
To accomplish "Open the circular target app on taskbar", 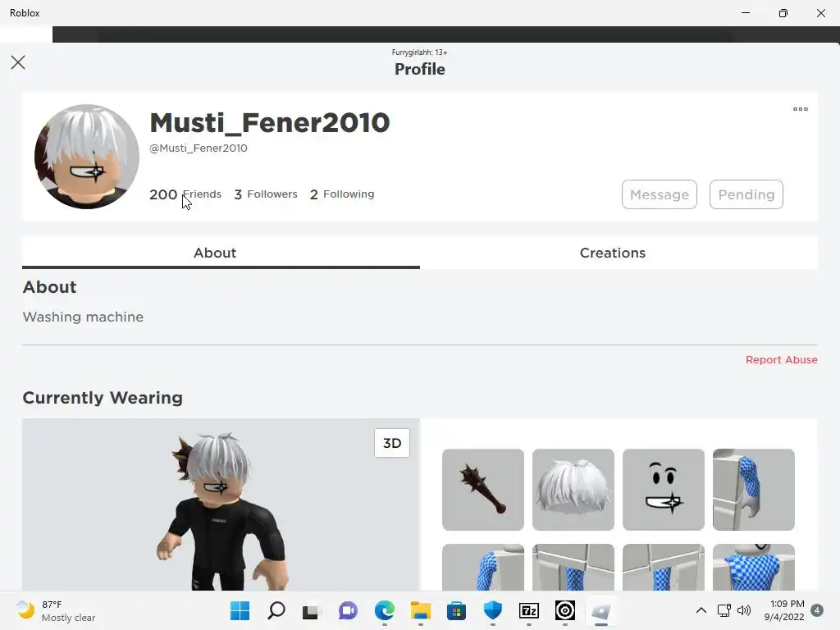I will tap(565, 610).
